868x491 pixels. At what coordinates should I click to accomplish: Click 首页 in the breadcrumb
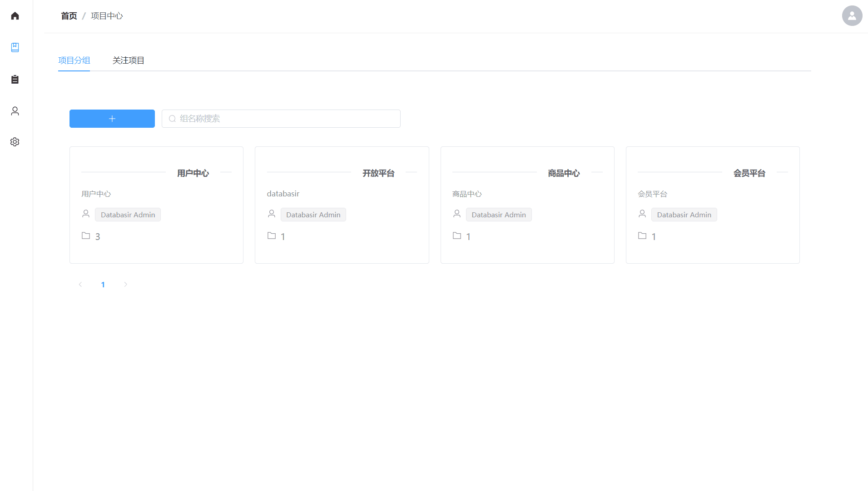click(x=69, y=16)
